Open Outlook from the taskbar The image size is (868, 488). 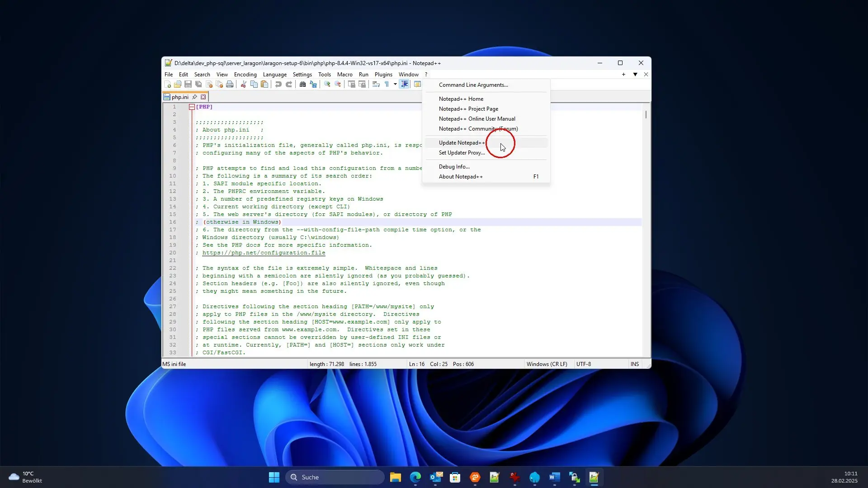pos(436,477)
